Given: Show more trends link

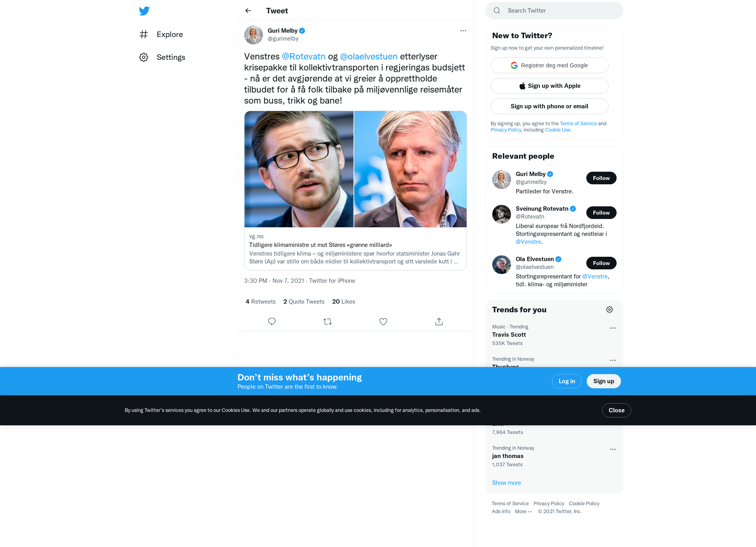Looking at the screenshot, I should point(506,483).
